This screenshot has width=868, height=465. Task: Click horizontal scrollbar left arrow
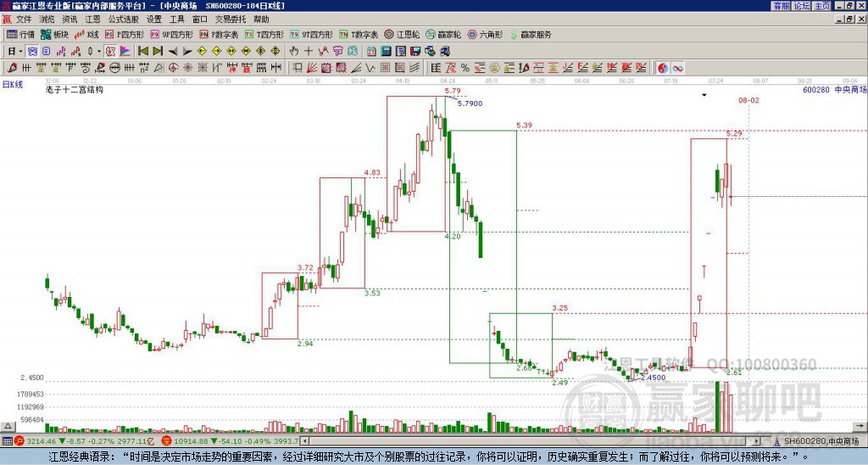coord(304,441)
